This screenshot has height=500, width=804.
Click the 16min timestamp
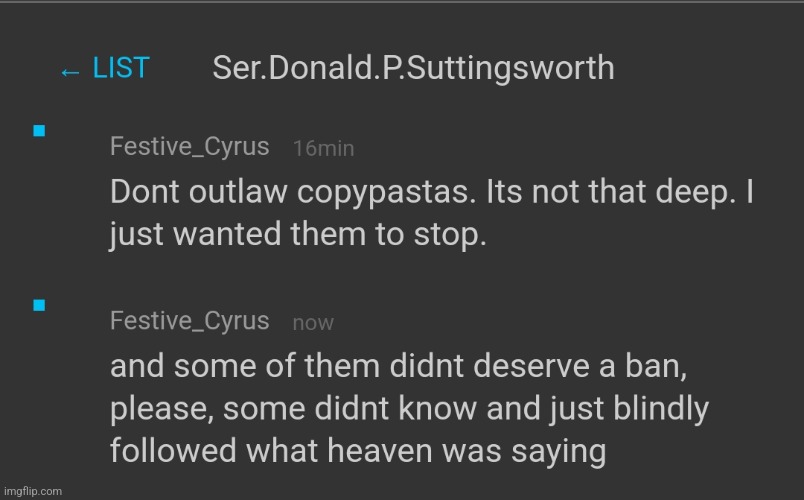[324, 149]
